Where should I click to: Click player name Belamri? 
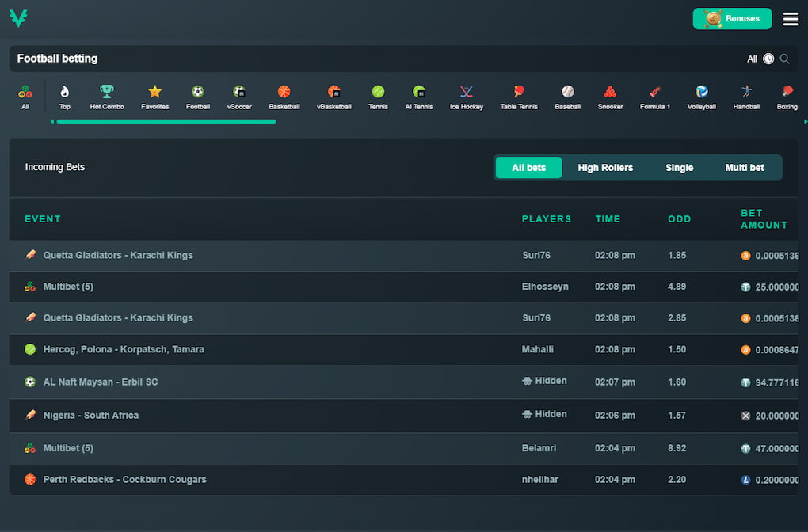point(539,448)
